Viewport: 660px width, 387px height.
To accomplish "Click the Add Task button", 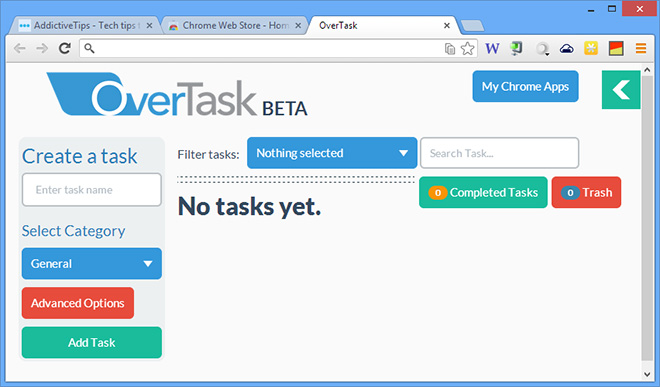I will (x=92, y=342).
